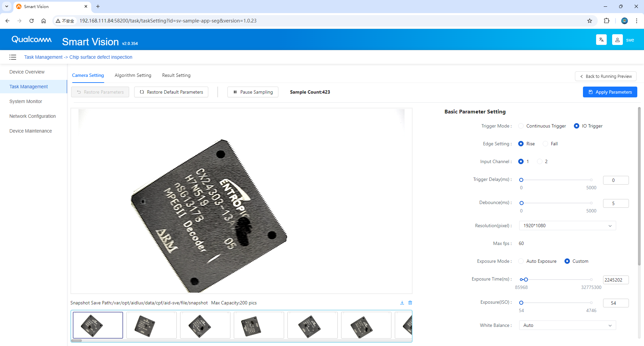
Task: Open tab search dropdown arrow
Action: [x=7, y=6]
